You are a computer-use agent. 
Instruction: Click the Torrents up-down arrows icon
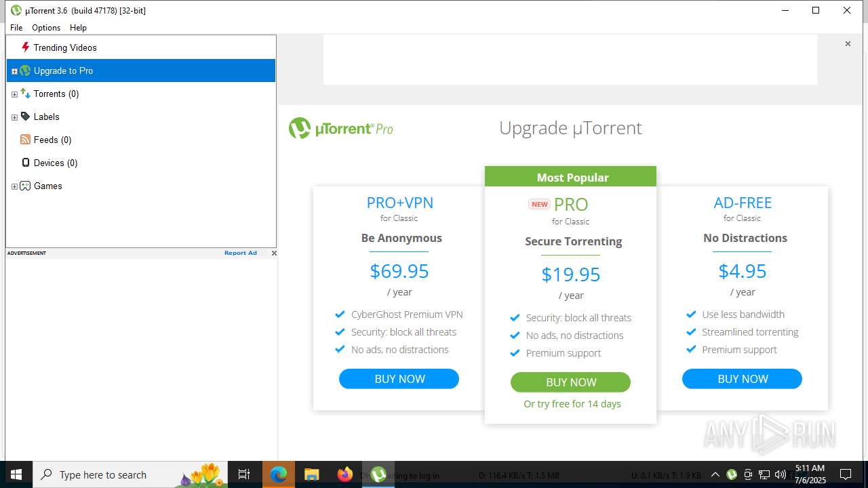(25, 94)
